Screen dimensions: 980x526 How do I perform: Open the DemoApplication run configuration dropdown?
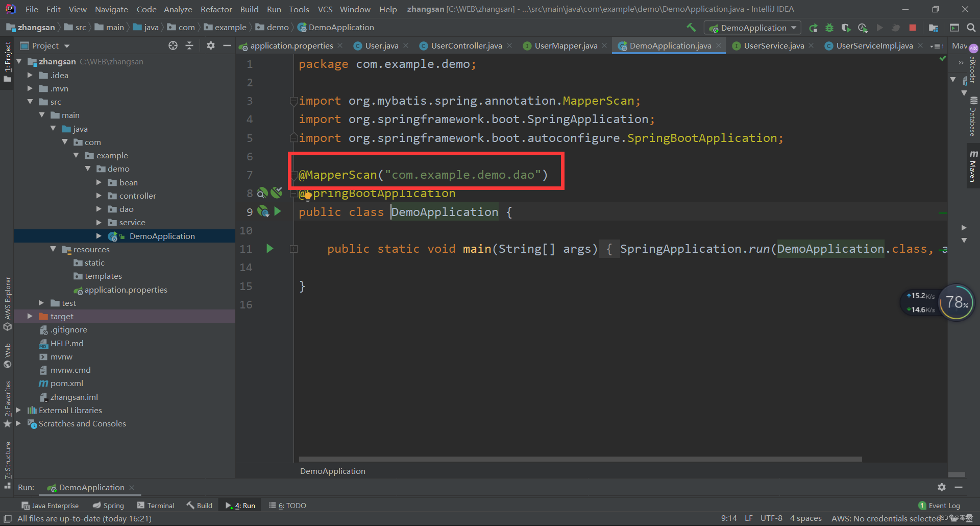click(x=752, y=28)
